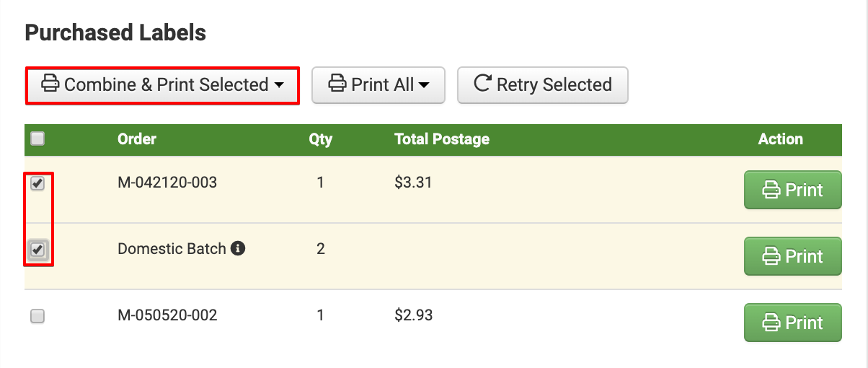Screen dimensions: 868x368
Task: Click the $2.93 postage amount
Action: coord(414,315)
